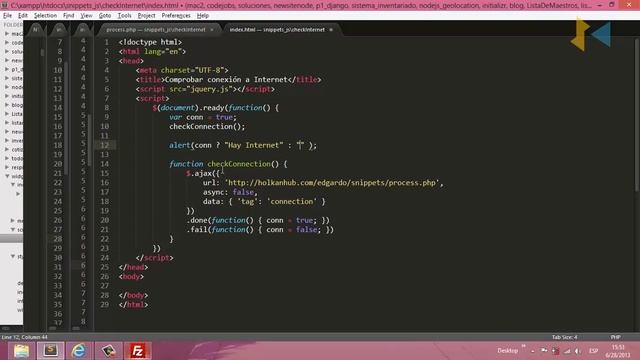
Task: Click Line 12, Column 44 status text
Action: tap(24, 337)
